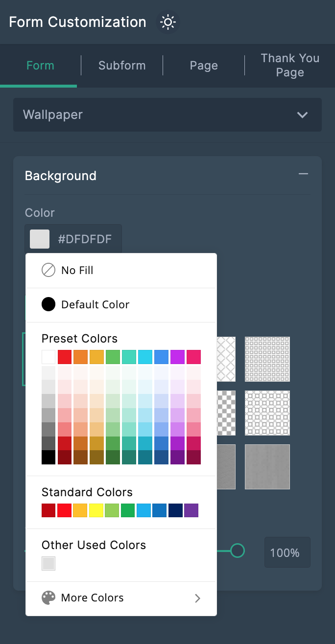Switch to the Subform tab

click(122, 66)
